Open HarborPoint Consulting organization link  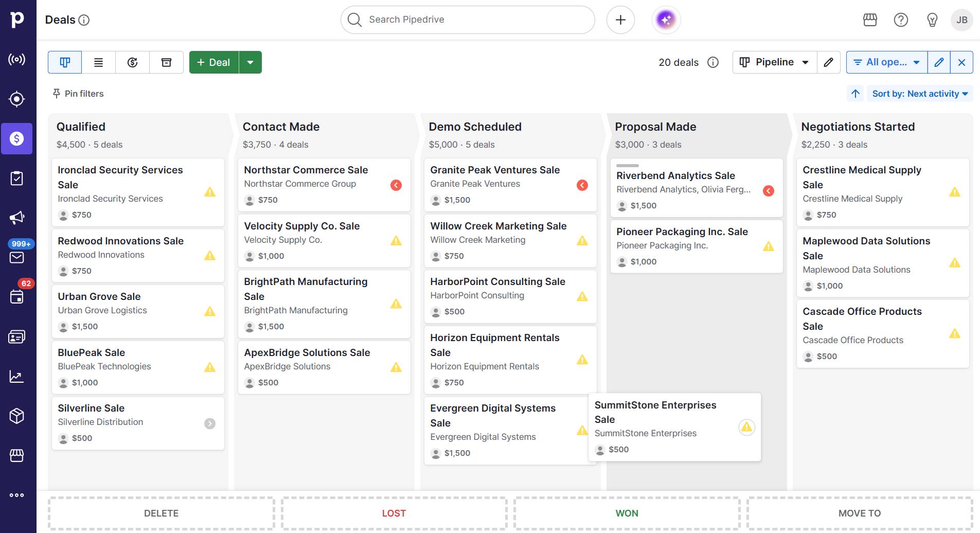coord(477,295)
